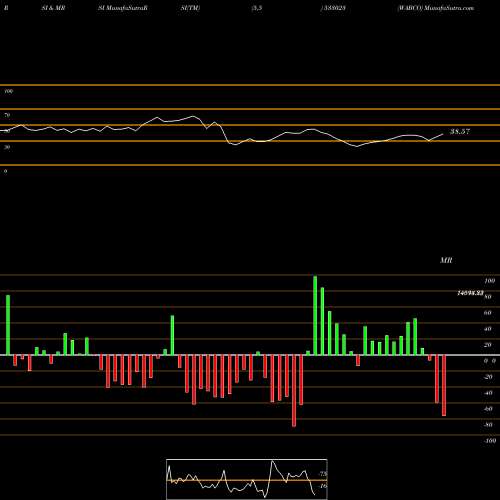This screenshot has width=500, height=500.
Task: Click the SI(TM) header text
Action: (x=190, y=8)
